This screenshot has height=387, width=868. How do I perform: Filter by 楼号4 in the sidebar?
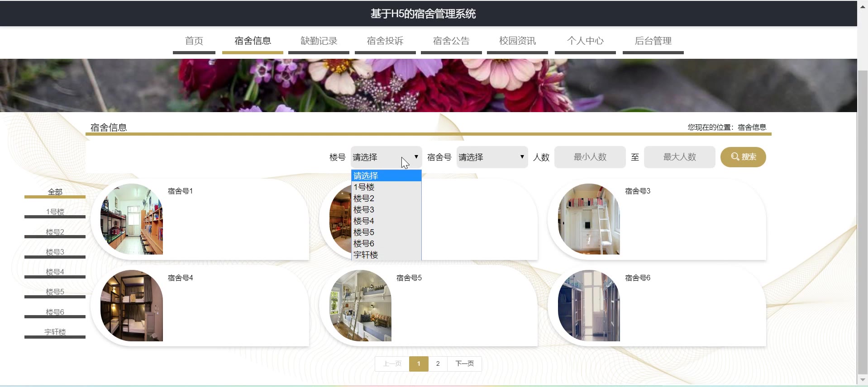click(x=55, y=272)
